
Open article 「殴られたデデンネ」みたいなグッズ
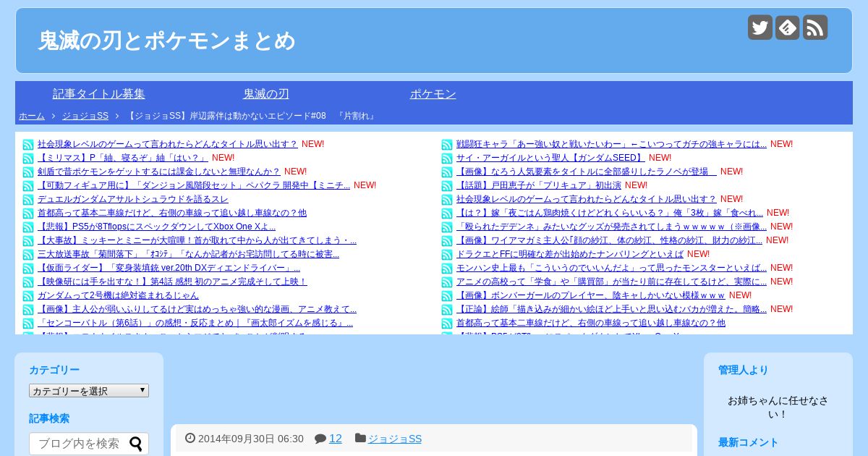pyautogui.click(x=611, y=227)
